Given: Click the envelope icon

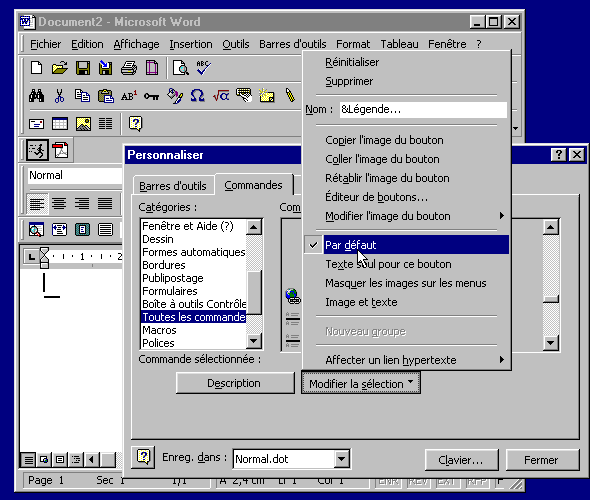Looking at the screenshot, I should (x=36, y=124).
